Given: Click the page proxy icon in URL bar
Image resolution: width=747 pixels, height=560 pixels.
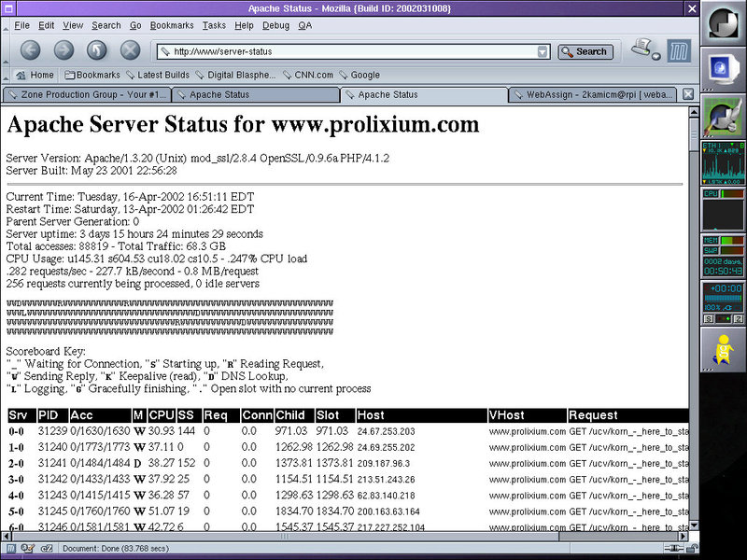Looking at the screenshot, I should [x=165, y=51].
